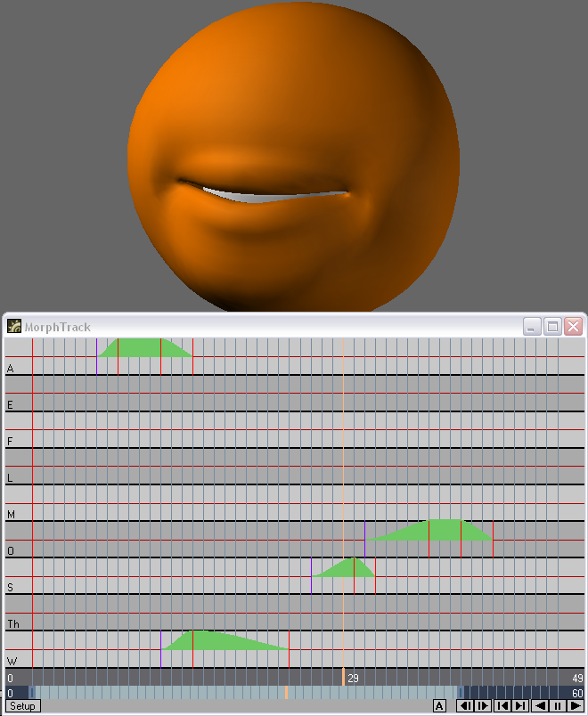Click the end frame value 49 on the ruler

(577, 678)
